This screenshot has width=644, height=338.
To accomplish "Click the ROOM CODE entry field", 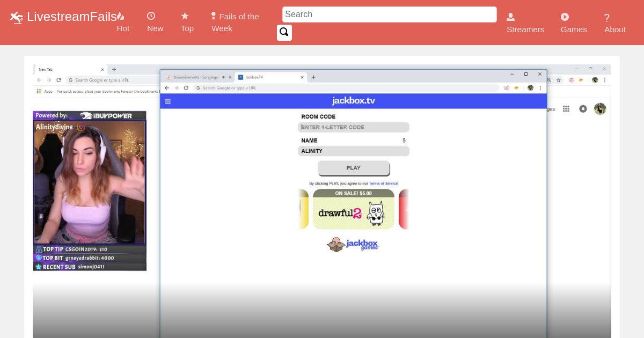I will [x=354, y=127].
